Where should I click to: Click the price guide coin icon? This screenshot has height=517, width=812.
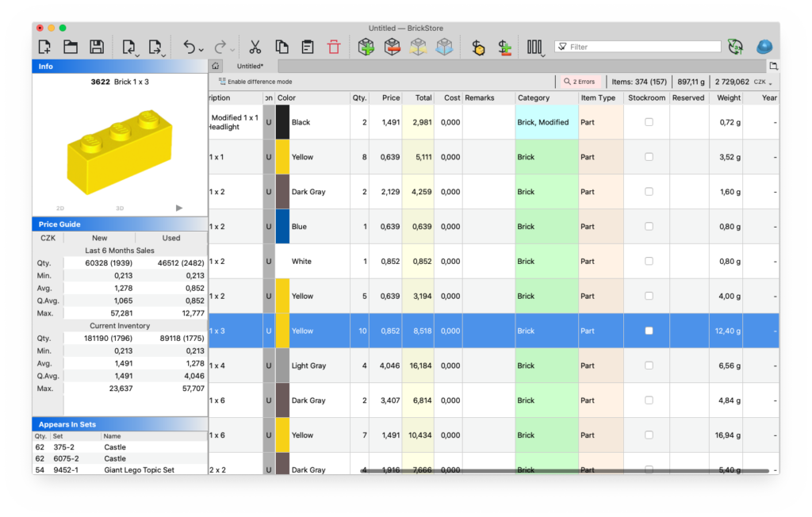(x=478, y=48)
